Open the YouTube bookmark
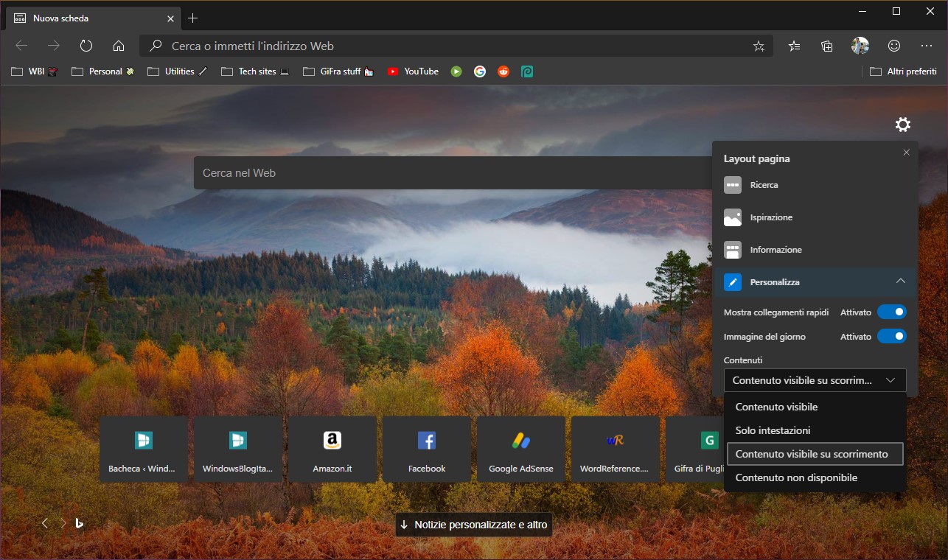 click(x=413, y=71)
